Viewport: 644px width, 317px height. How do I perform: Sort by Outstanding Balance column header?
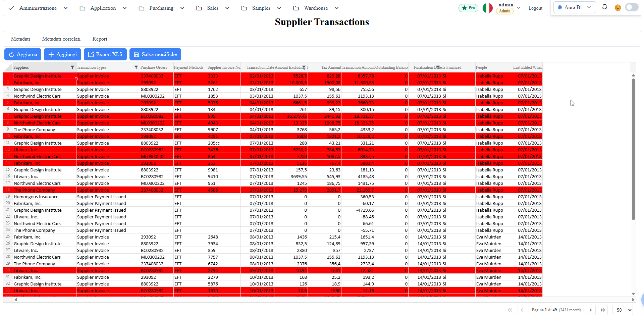pyautogui.click(x=392, y=67)
